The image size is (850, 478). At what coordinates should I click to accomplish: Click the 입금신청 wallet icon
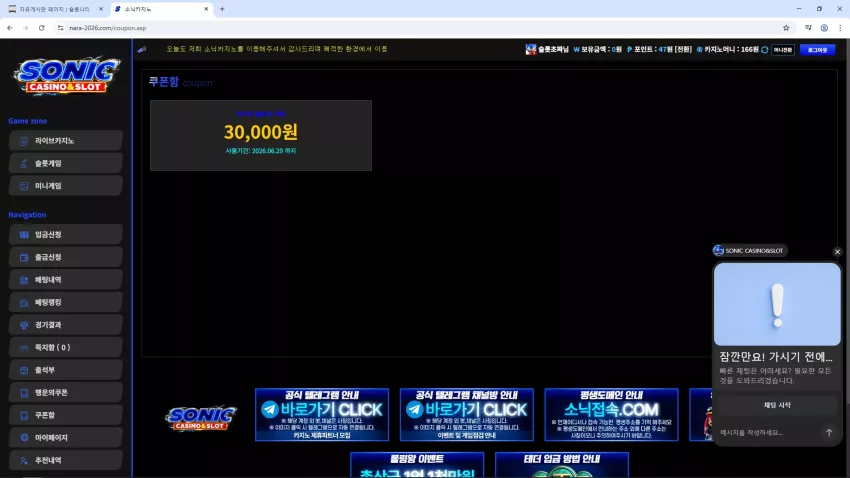(24, 235)
